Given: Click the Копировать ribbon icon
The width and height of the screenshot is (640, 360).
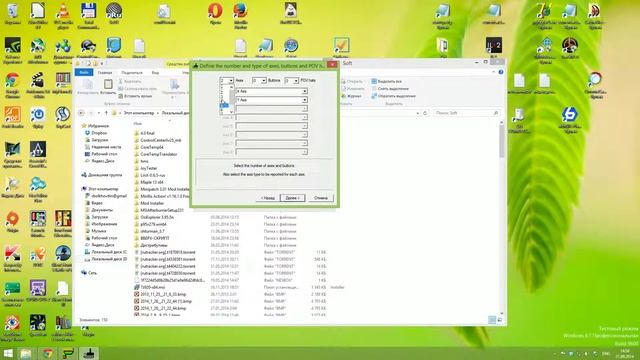Looking at the screenshot, I should (x=88, y=87).
